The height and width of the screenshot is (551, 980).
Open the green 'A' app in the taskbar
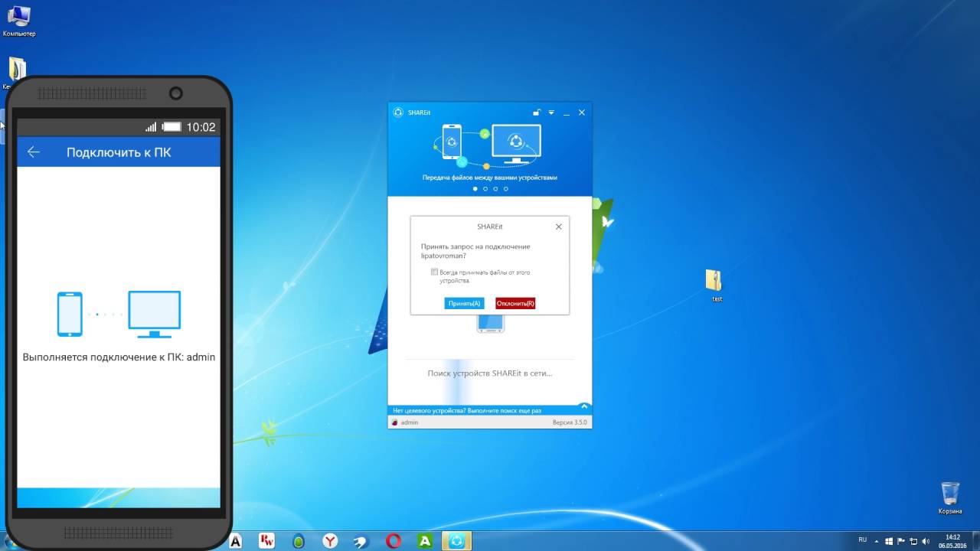[x=425, y=541]
